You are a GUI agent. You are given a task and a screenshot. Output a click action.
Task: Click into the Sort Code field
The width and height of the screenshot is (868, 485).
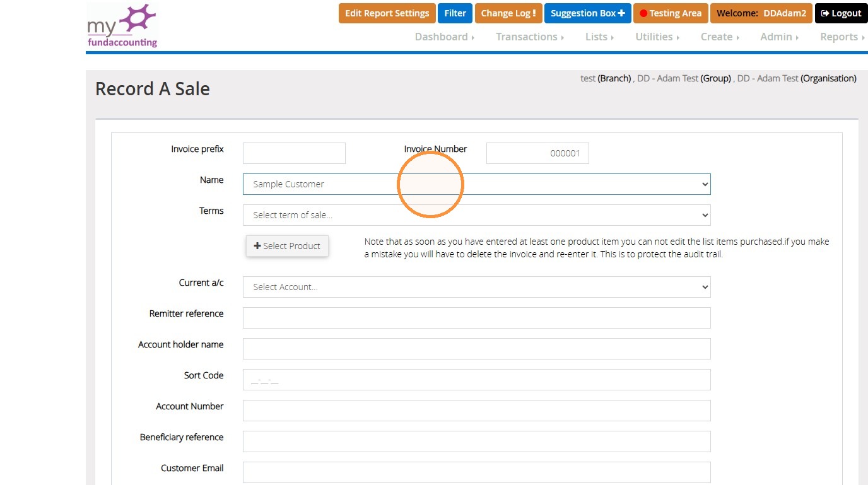click(x=476, y=380)
